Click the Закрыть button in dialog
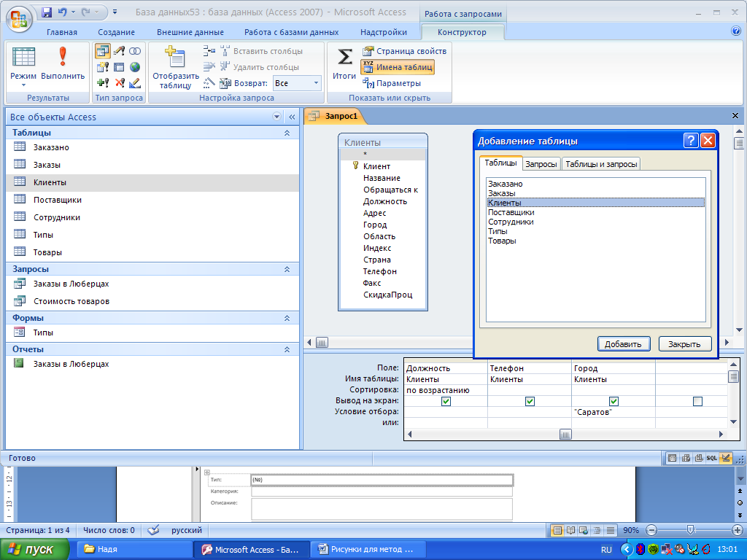This screenshot has width=747, height=560. coord(684,344)
